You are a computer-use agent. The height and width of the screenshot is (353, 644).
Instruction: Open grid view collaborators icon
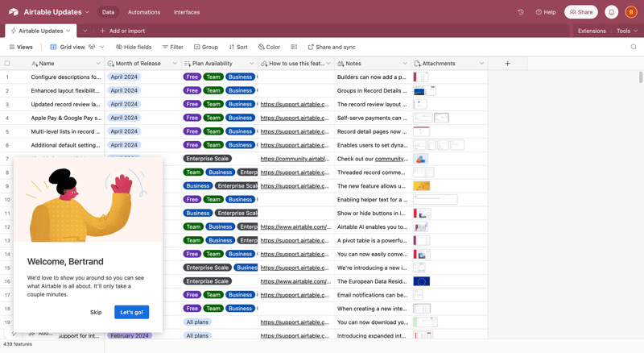click(x=92, y=47)
